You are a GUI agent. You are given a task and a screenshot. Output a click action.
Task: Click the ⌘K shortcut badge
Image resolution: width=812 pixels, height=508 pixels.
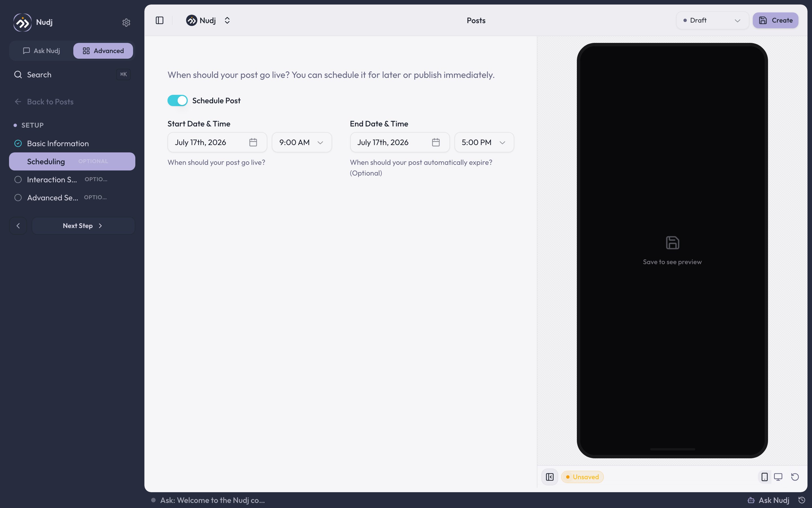click(123, 74)
